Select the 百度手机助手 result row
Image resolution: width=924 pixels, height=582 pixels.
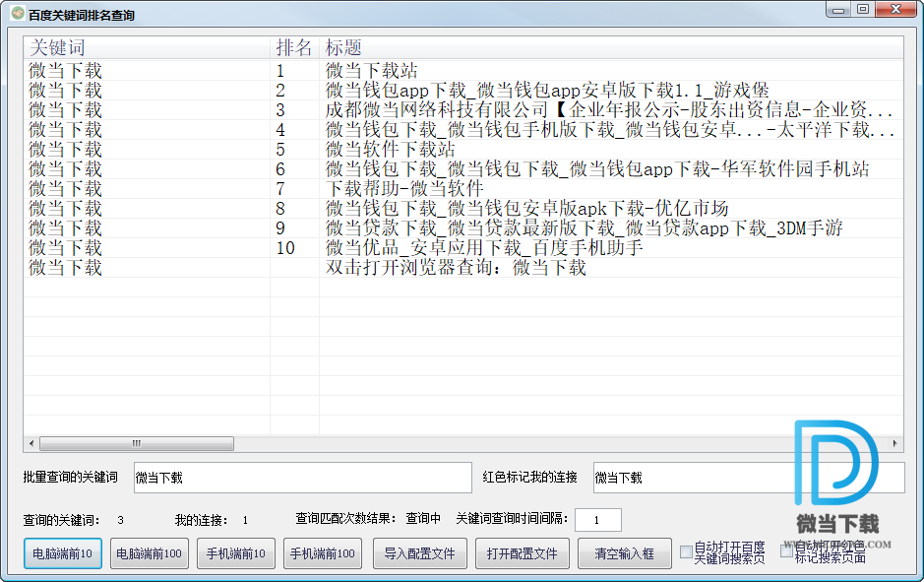(x=463, y=247)
